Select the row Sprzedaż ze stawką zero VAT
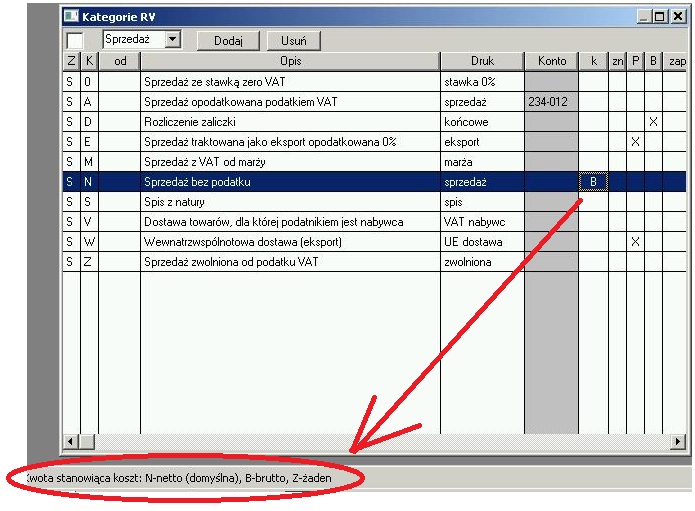 coord(289,81)
